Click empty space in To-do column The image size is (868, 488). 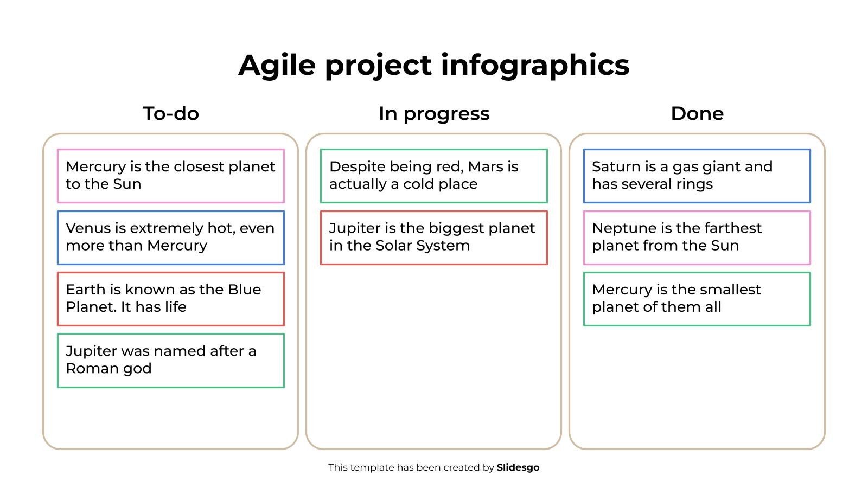(171, 418)
